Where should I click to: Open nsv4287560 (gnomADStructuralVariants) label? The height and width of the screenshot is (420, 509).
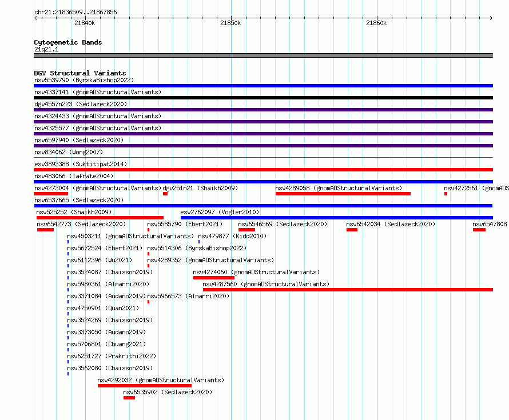(x=266, y=284)
